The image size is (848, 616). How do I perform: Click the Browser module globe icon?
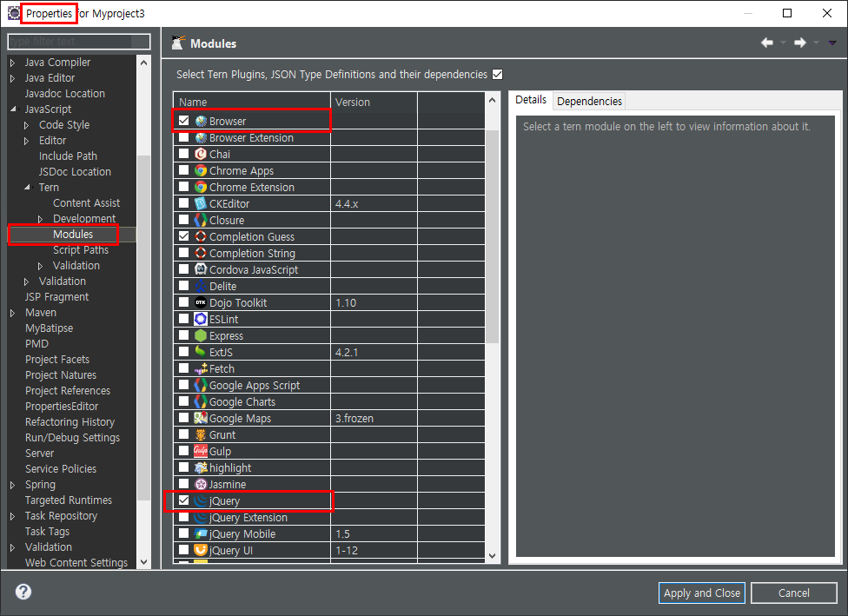click(201, 121)
